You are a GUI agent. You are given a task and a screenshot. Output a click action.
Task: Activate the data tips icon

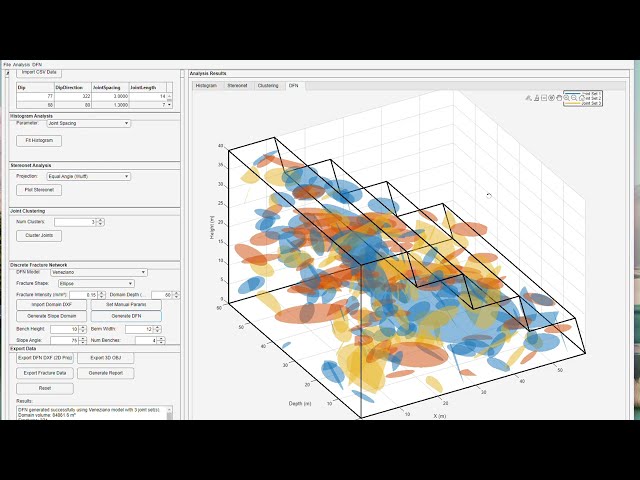(x=544, y=98)
